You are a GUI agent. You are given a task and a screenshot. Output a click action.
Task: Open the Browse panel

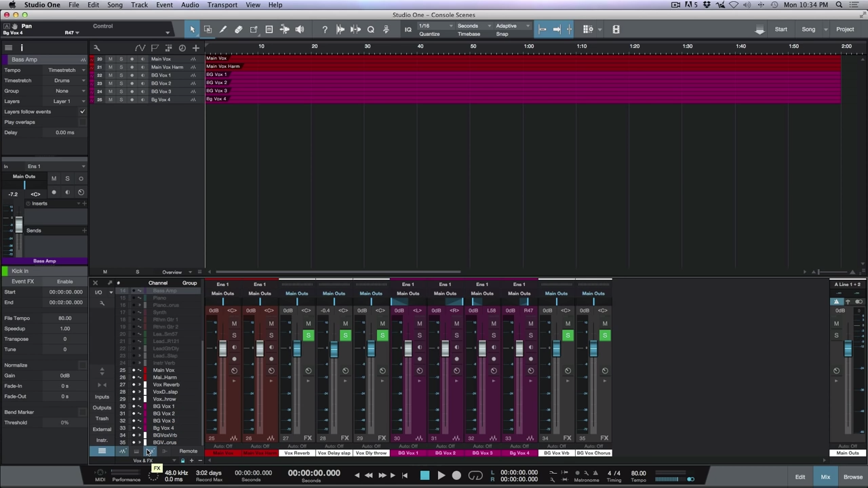(x=853, y=477)
